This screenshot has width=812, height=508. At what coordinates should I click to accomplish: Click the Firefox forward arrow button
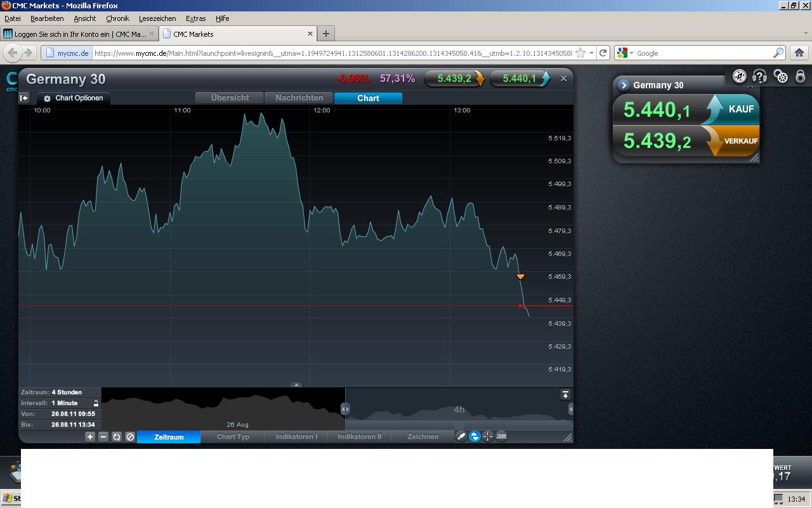tap(28, 53)
